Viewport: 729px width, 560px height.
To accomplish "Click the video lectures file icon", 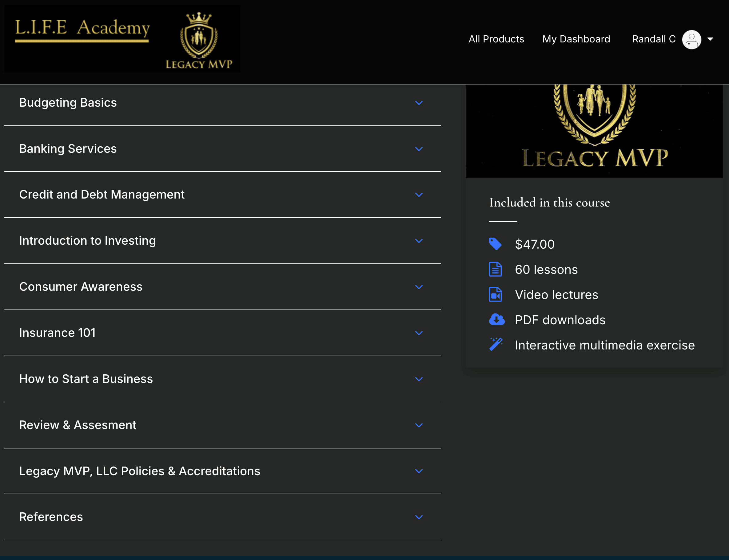I will [495, 295].
